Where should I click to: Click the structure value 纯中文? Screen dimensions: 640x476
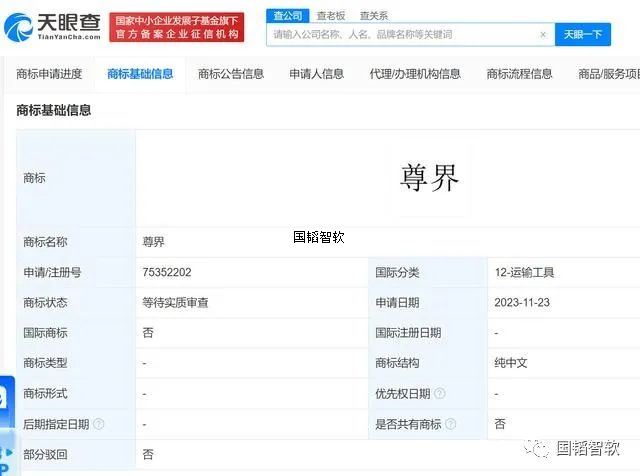(x=511, y=363)
